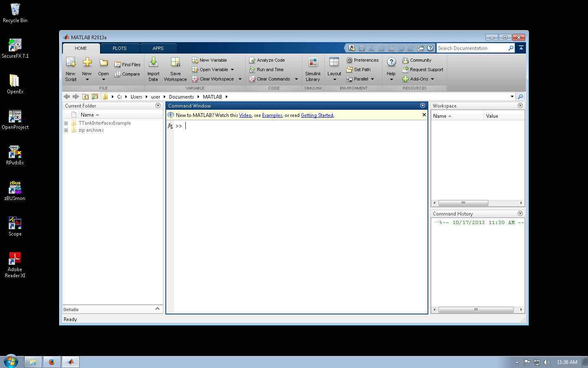Viewport: 588px width, 368px height.
Task: Open the Examples link
Action: (272, 115)
